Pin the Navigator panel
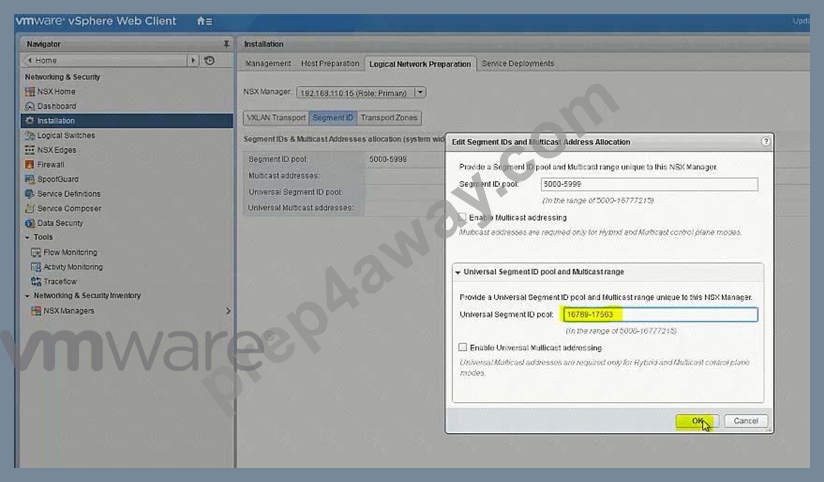Screen dimensions: 824x482 tap(226, 44)
